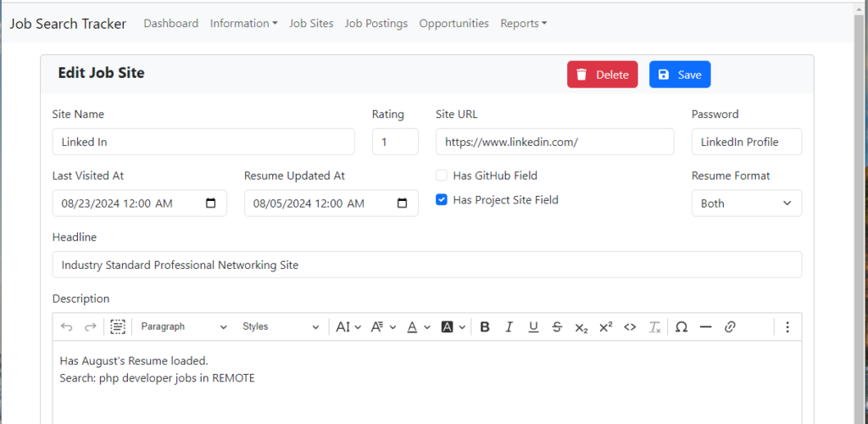Delete this job site
The image size is (868, 424).
[603, 75]
